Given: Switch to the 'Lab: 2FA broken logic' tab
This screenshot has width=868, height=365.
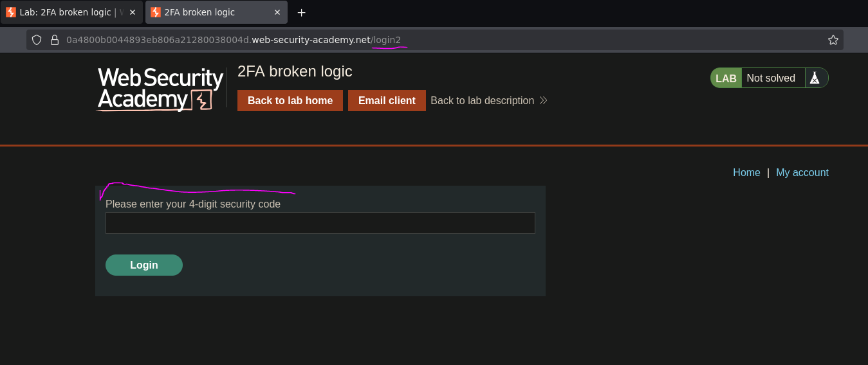Looking at the screenshot, I should [x=71, y=12].
